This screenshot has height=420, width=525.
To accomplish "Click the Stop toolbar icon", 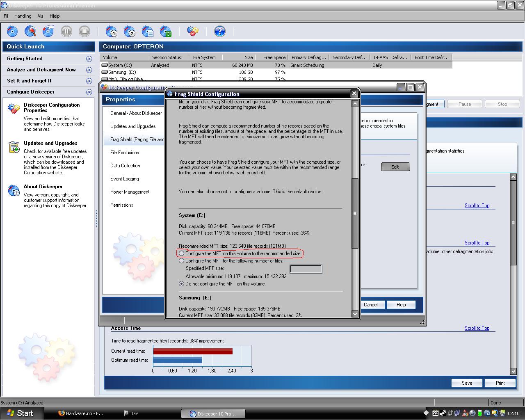I will (x=84, y=31).
